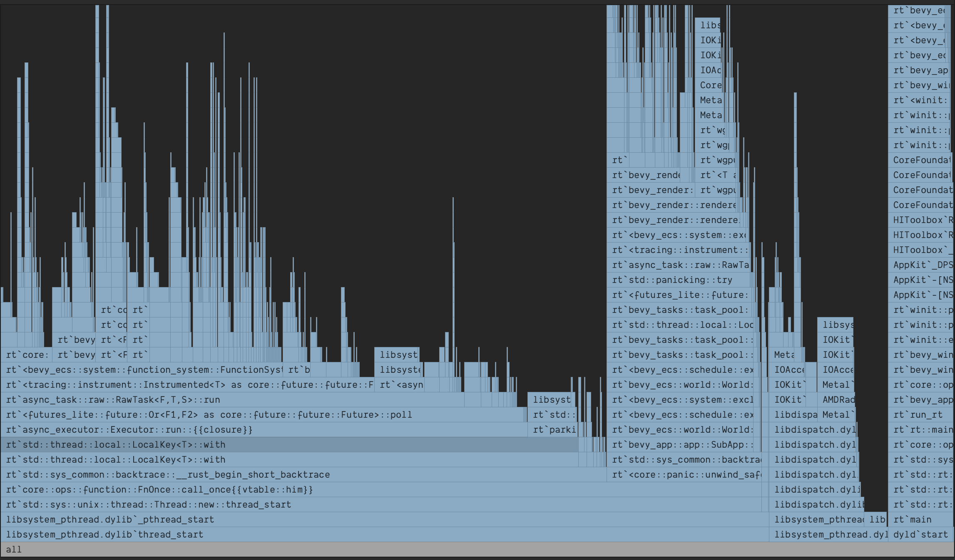Select the rt`<futures_lite::future::Or<F1,F2> as core::future::future::Future>::poll frame
The image size is (955, 560).
208,415
